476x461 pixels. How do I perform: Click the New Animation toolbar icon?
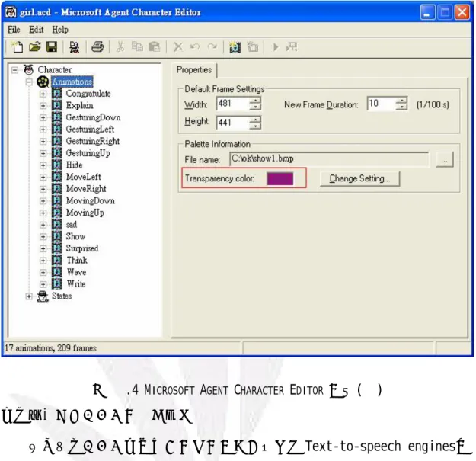click(235, 47)
